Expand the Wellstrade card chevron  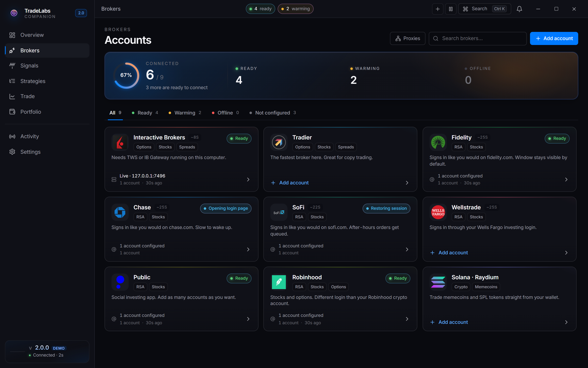tap(566, 253)
